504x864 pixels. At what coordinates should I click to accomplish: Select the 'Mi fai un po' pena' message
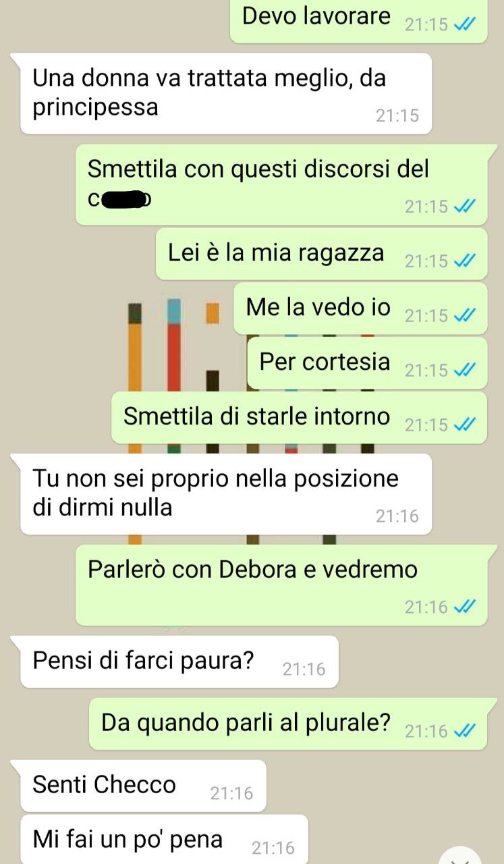[x=165, y=839]
